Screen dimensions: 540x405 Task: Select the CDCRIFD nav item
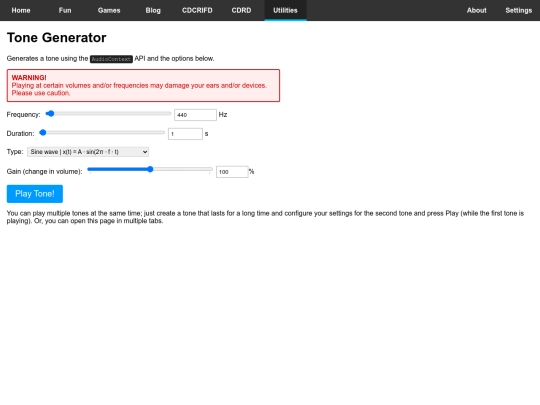(197, 10)
